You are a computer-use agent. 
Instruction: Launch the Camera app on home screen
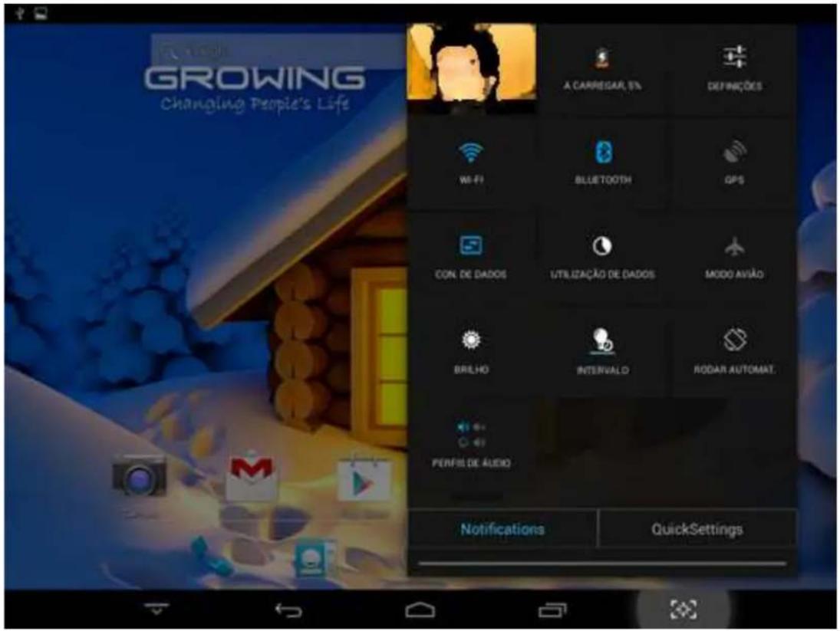[140, 476]
